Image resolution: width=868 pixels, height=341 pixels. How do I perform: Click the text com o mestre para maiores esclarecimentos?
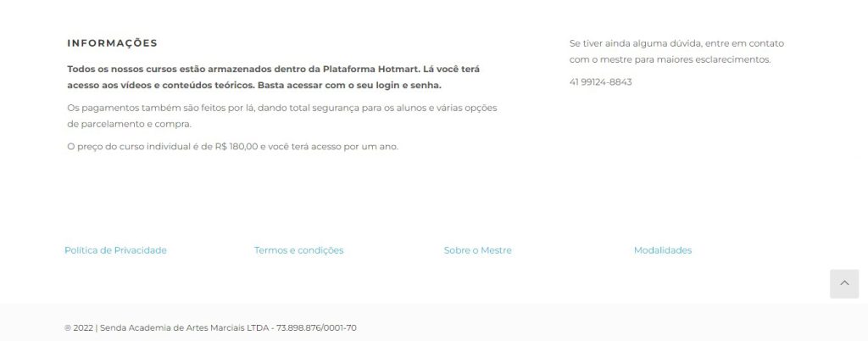pos(670,59)
